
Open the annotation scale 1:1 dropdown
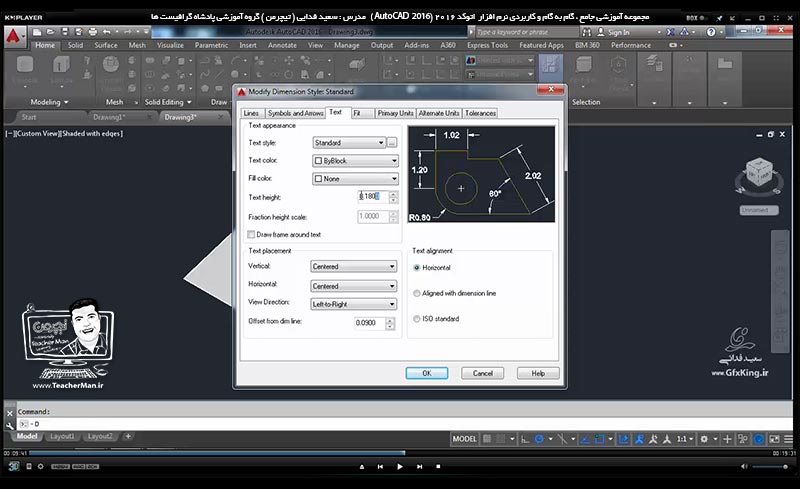685,438
